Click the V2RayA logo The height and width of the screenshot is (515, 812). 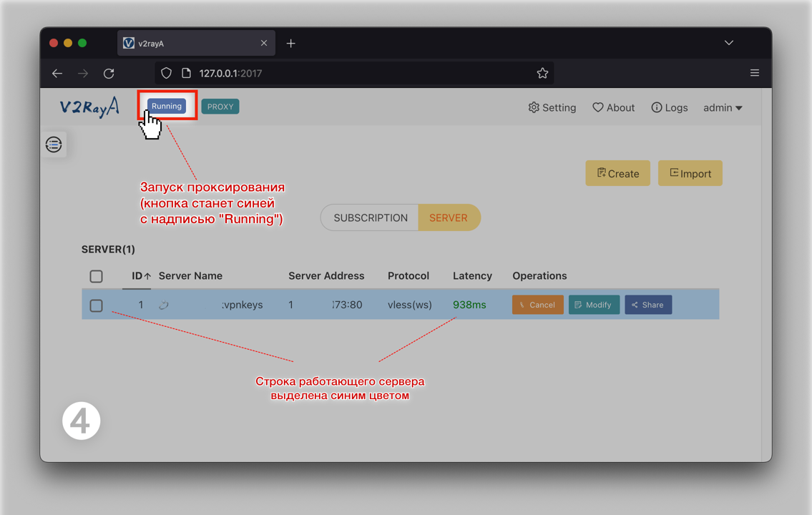[x=89, y=107]
